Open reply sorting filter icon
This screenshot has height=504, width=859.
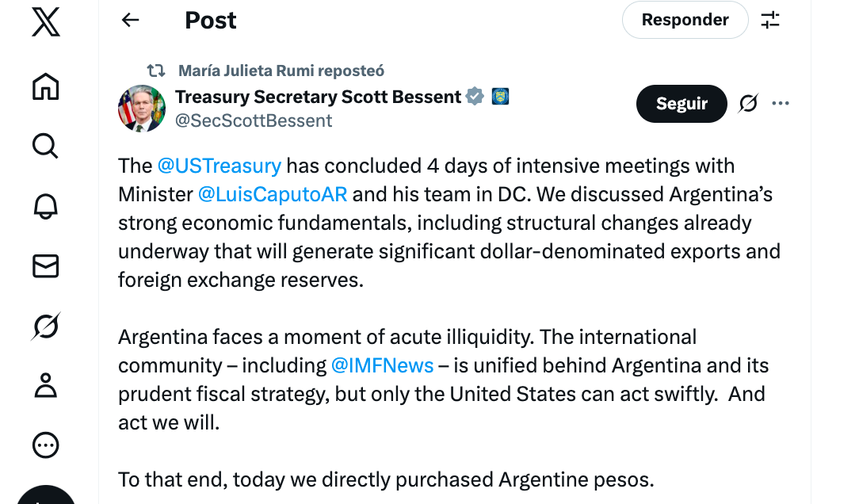(x=770, y=21)
